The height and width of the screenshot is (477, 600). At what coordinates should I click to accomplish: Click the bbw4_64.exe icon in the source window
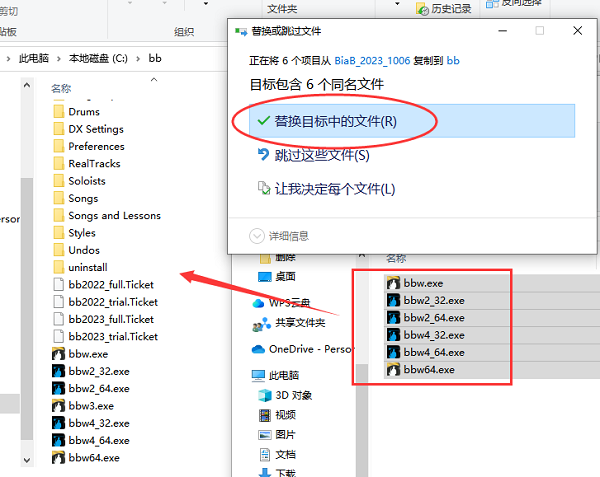[393, 352]
